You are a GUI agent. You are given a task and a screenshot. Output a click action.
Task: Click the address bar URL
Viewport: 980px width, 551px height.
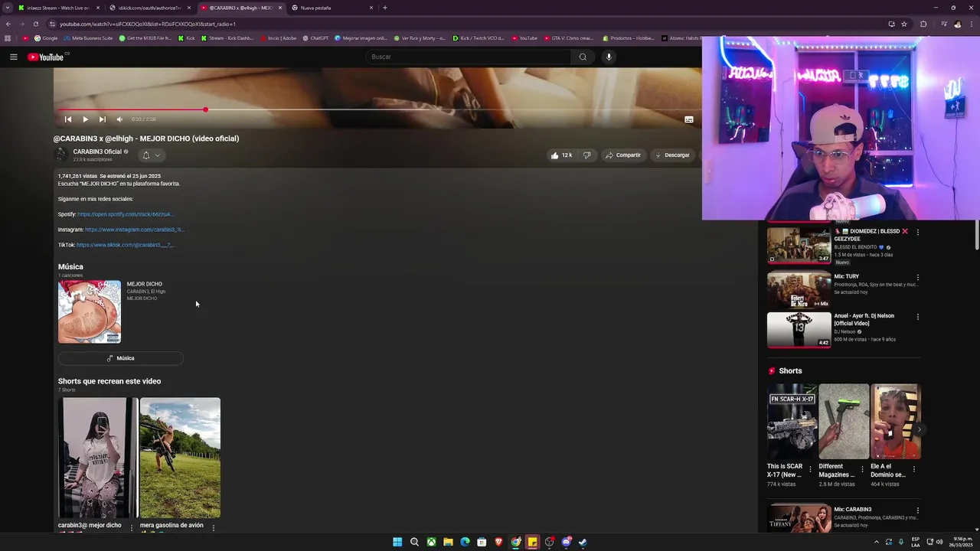click(x=148, y=24)
